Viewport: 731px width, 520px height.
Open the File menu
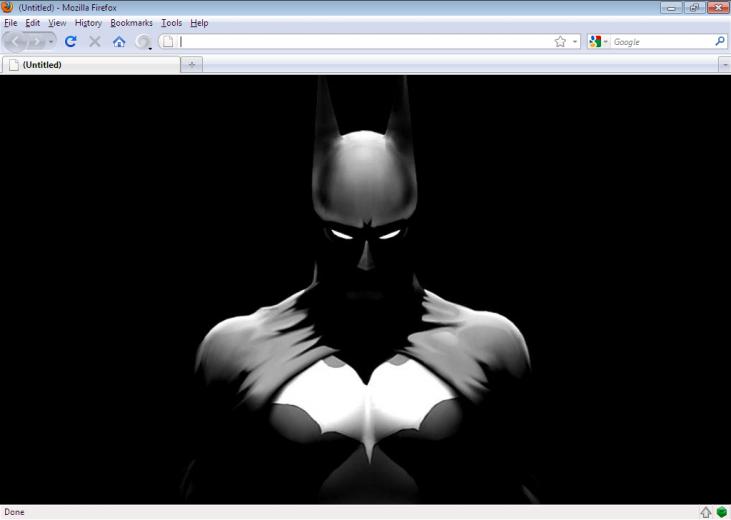11,23
